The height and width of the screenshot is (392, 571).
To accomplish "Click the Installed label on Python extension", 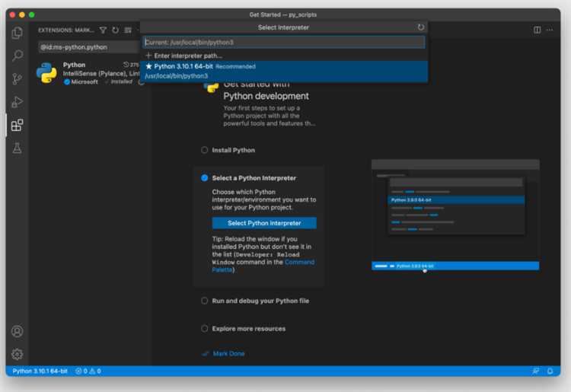I will [121, 82].
